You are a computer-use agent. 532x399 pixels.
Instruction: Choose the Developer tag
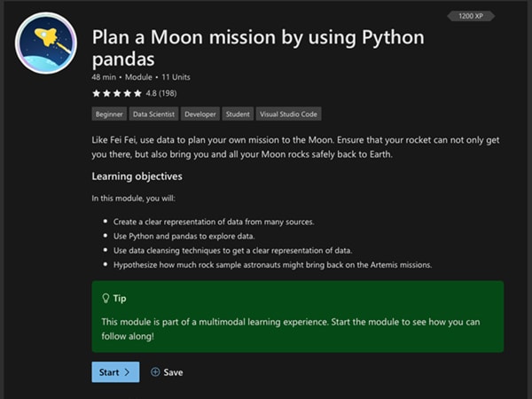coord(199,113)
